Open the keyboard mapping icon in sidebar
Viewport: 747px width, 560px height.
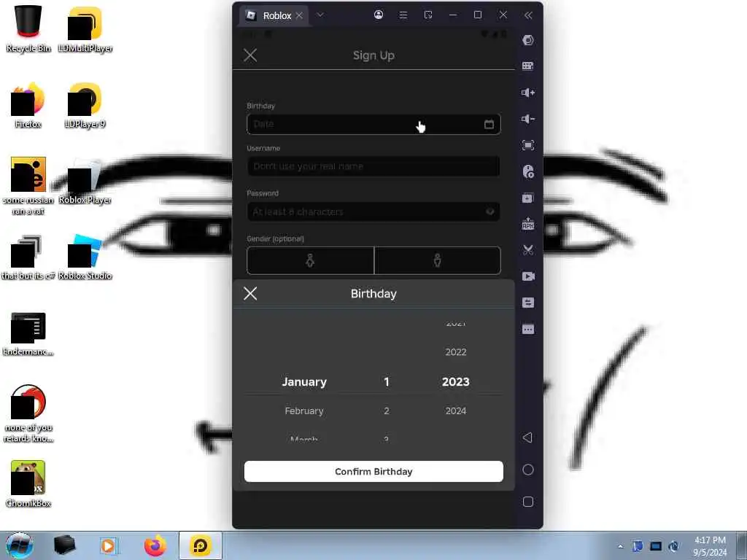pyautogui.click(x=528, y=66)
